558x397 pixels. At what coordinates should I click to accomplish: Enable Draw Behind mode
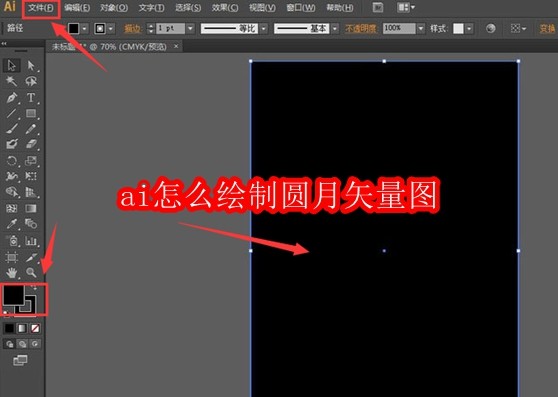click(22, 344)
